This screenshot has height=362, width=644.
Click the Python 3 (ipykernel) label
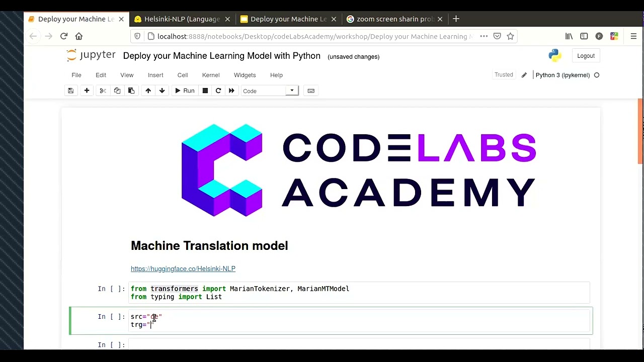coord(562,75)
